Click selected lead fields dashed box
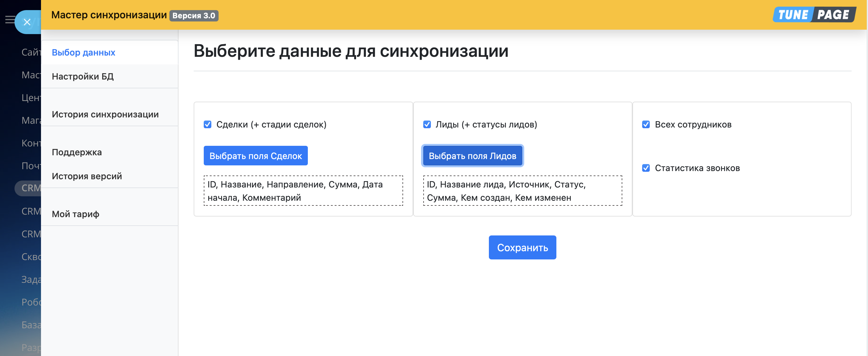 click(x=522, y=191)
